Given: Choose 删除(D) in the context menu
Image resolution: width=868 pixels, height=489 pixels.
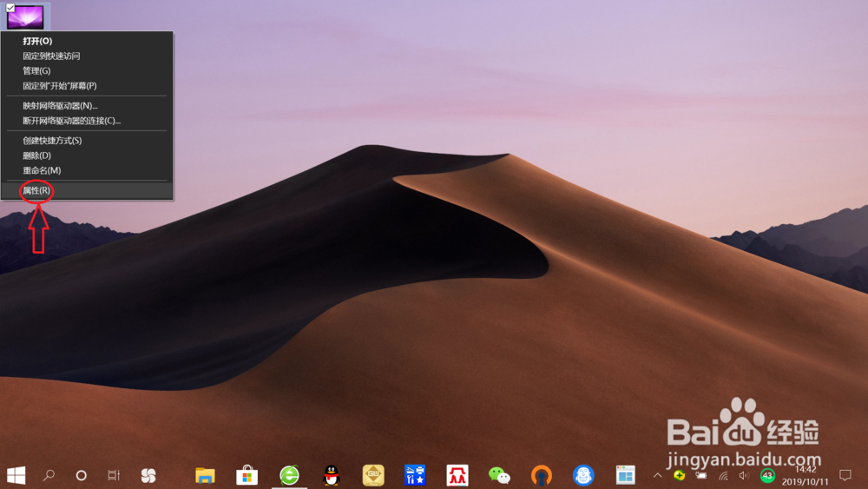Looking at the screenshot, I should (87, 155).
